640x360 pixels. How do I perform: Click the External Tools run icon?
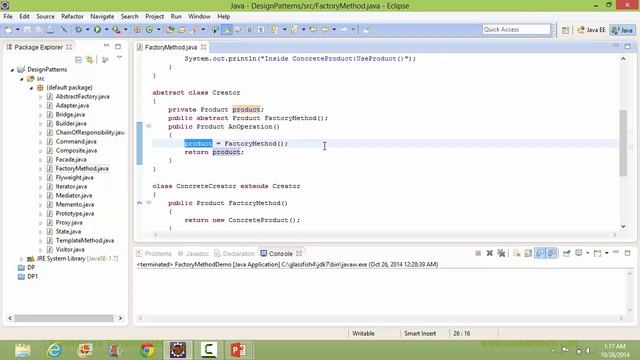click(x=116, y=29)
